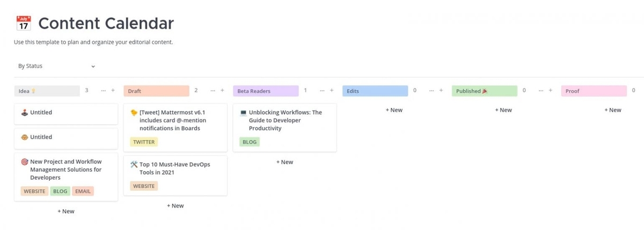This screenshot has height=230, width=644.
Task: Click the target emoji on New Project card
Action: point(24,161)
